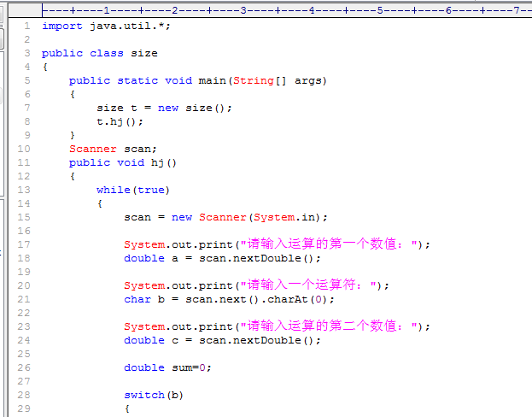Click line number 10 in the gutter
The height and width of the screenshot is (417, 532).
24,149
